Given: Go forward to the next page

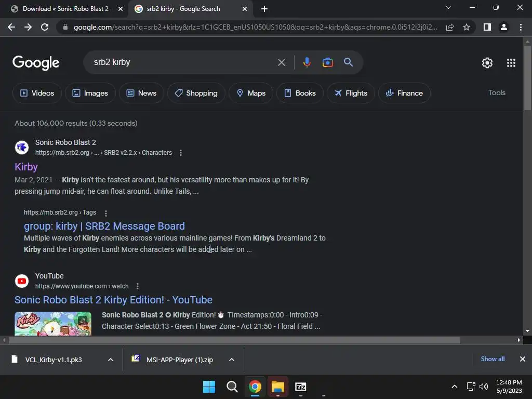Looking at the screenshot, I should coord(28,27).
